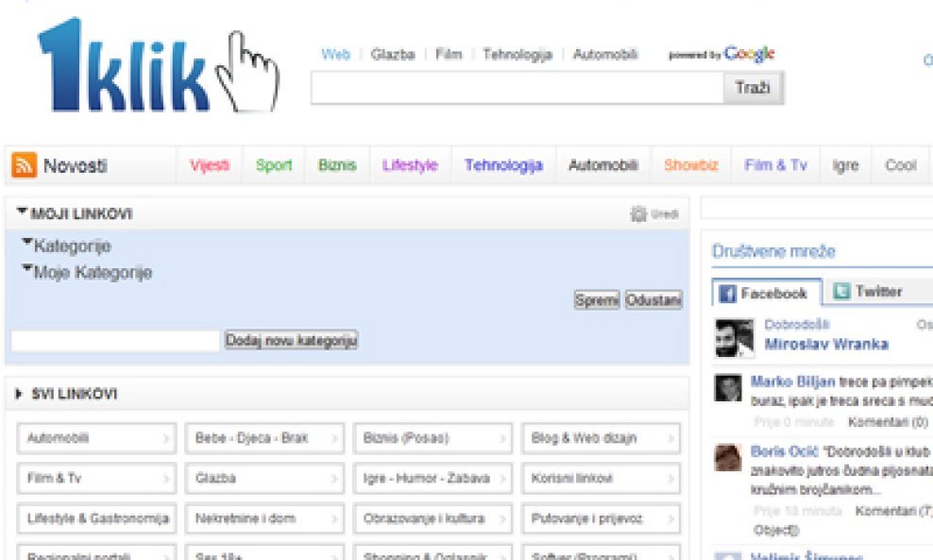The image size is (933, 560).
Task: Open Komentari under Boris Ocić's post
Action: click(x=893, y=511)
